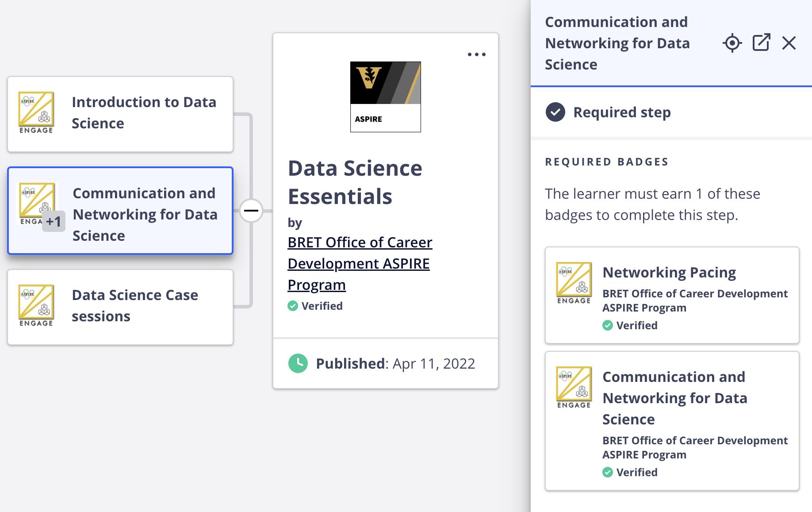812x512 pixels.
Task: Collapse pathway branch with minus circle
Action: point(251,211)
